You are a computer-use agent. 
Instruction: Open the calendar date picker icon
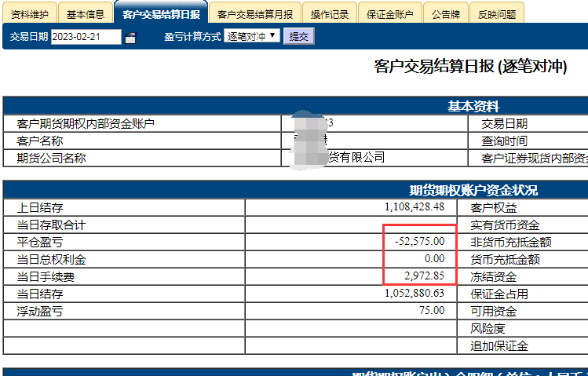pos(130,37)
